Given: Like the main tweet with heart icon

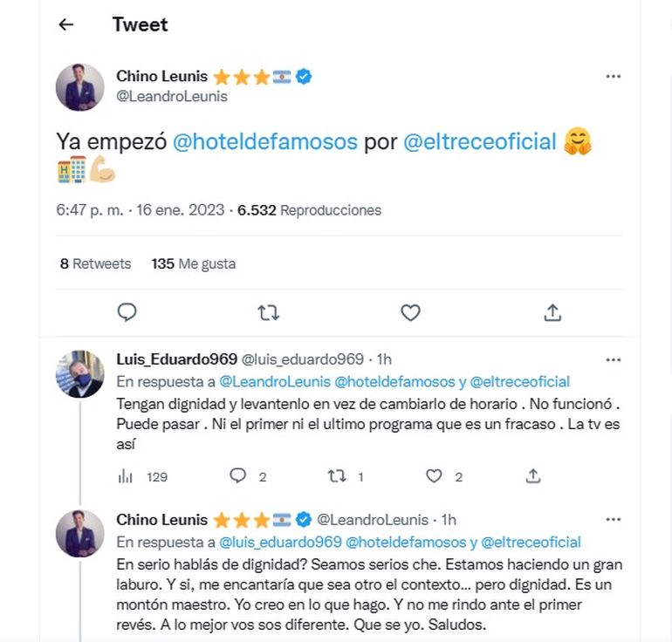Looking at the screenshot, I should 410,312.
